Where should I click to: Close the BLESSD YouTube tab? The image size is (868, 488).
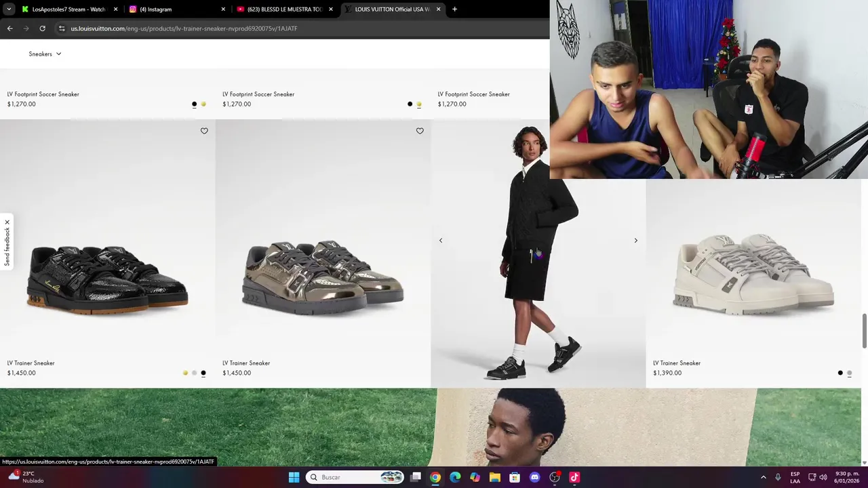pyautogui.click(x=331, y=9)
